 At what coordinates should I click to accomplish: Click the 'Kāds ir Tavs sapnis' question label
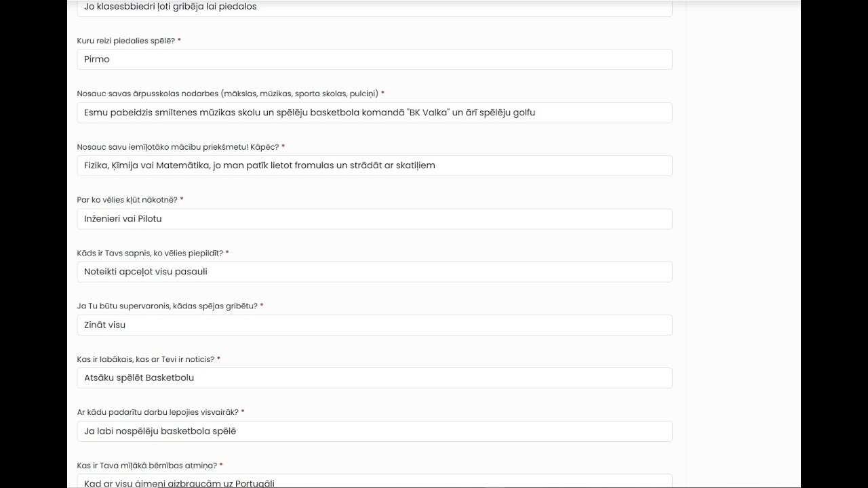pyautogui.click(x=150, y=253)
